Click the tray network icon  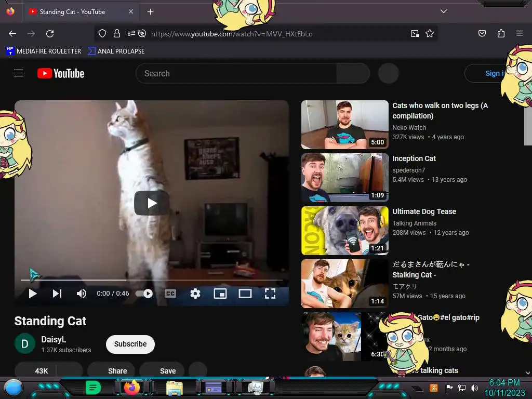[x=462, y=388]
